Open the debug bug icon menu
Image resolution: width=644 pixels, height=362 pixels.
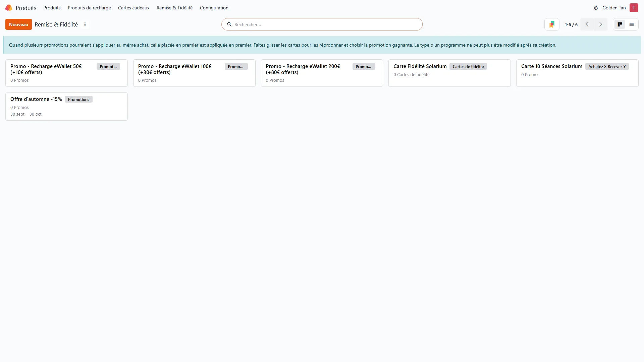click(596, 8)
